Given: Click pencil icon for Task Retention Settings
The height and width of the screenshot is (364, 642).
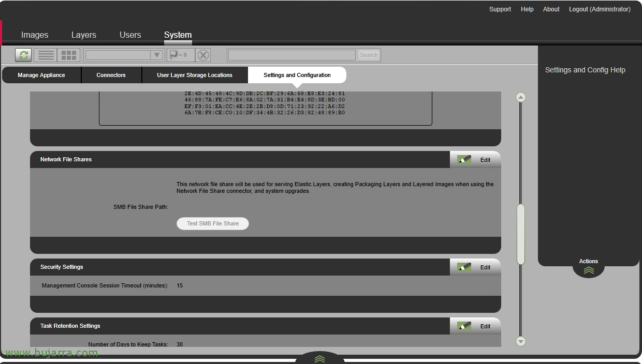Looking at the screenshot, I should pos(464,326).
